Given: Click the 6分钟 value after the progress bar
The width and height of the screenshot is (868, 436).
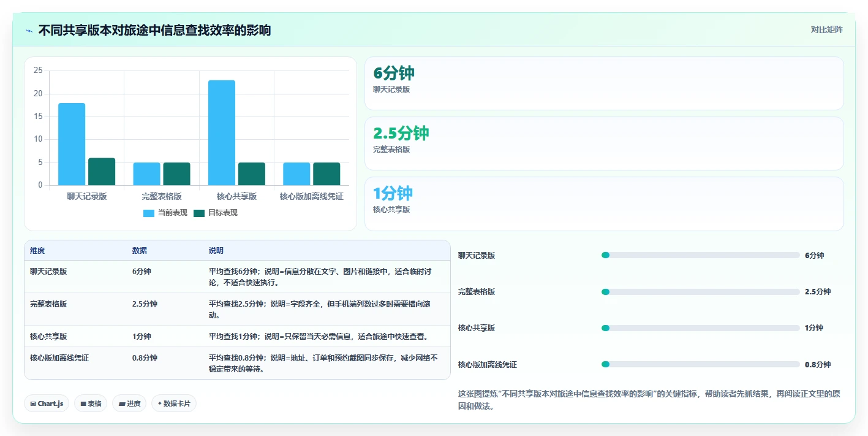Looking at the screenshot, I should pyautogui.click(x=815, y=256).
